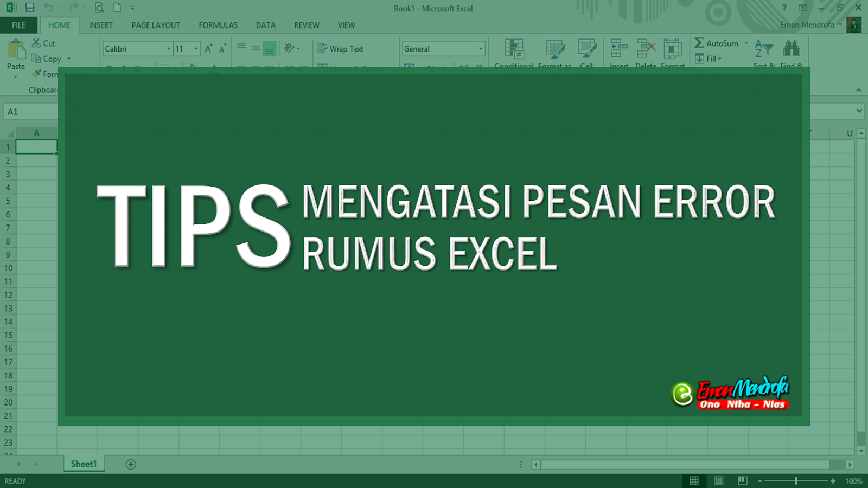The height and width of the screenshot is (488, 868).
Task: Switch to the FORMULAS tab
Action: point(218,25)
